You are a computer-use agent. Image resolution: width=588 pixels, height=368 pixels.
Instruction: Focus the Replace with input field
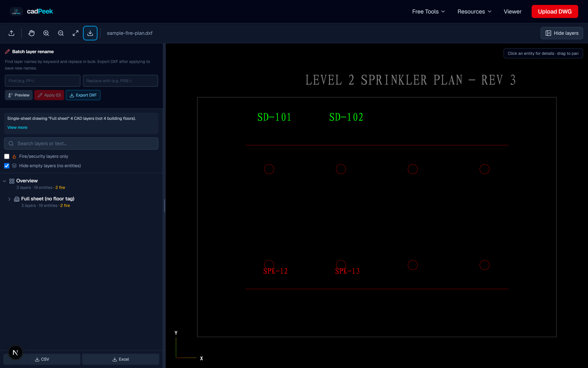pos(120,81)
